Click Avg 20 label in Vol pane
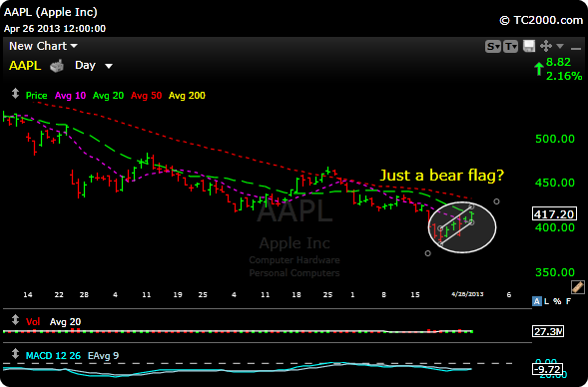The width and height of the screenshot is (588, 387). pos(65,322)
